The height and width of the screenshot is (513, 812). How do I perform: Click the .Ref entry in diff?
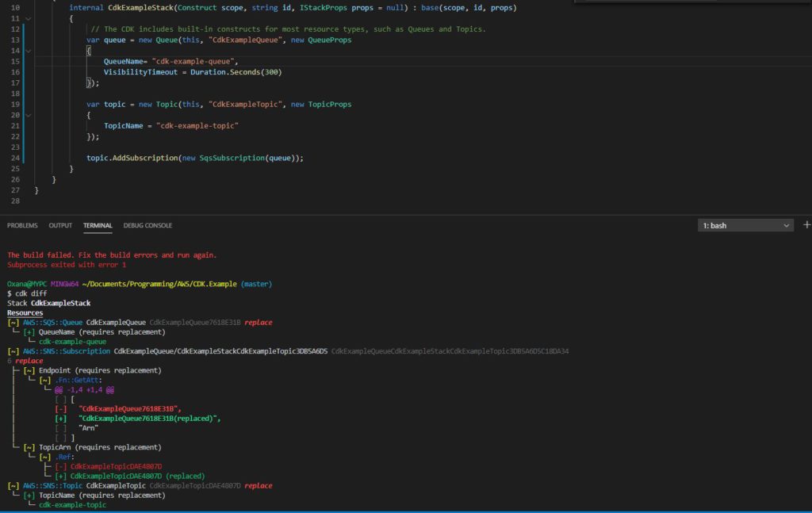click(x=64, y=457)
